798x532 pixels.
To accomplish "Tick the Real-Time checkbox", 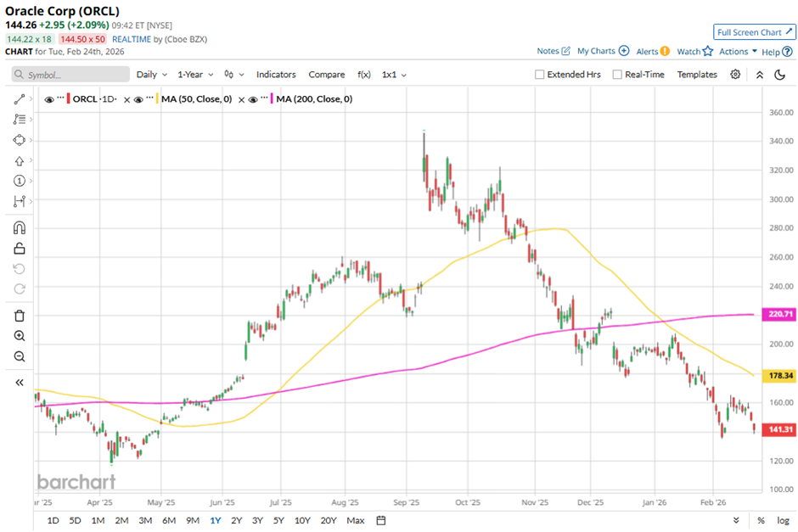I will pyautogui.click(x=617, y=75).
